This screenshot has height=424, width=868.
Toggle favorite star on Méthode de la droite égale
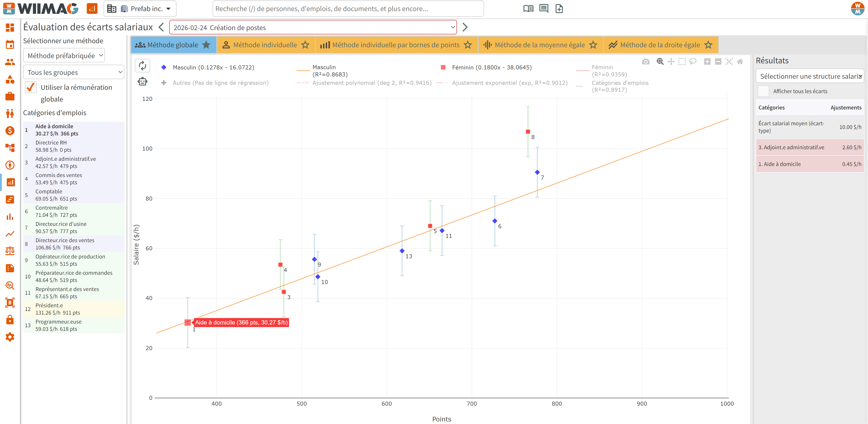(x=708, y=45)
